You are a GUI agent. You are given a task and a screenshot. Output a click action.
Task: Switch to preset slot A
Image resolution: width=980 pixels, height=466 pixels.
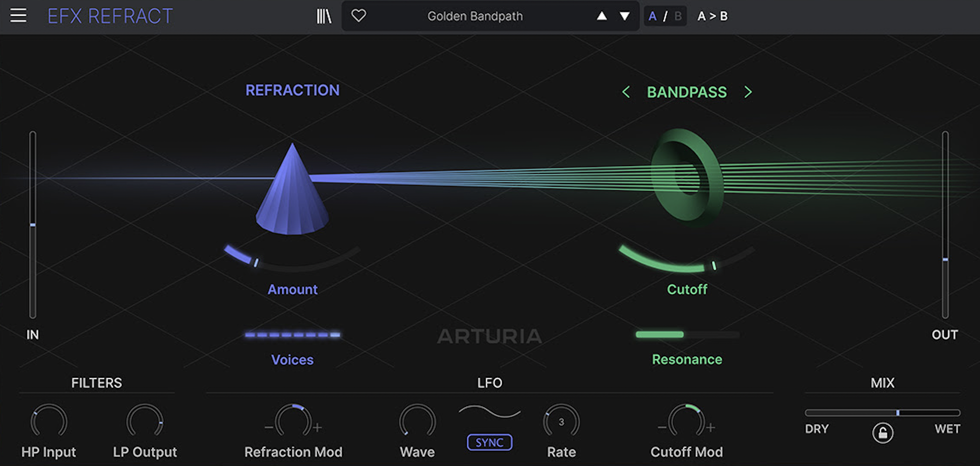(x=653, y=16)
